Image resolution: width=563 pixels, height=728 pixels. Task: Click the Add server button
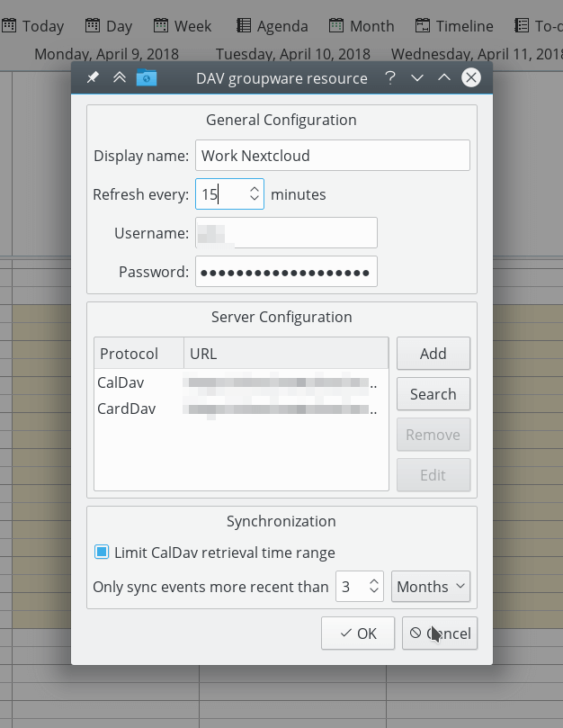pos(433,354)
